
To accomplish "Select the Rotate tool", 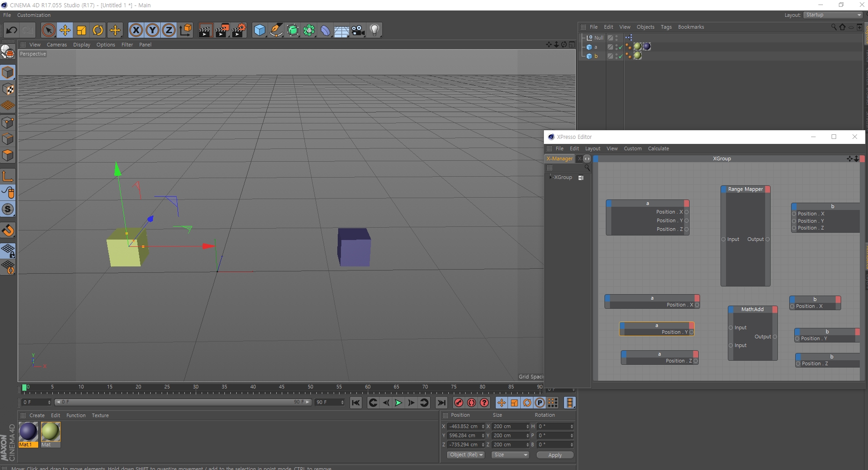I will [x=98, y=31].
